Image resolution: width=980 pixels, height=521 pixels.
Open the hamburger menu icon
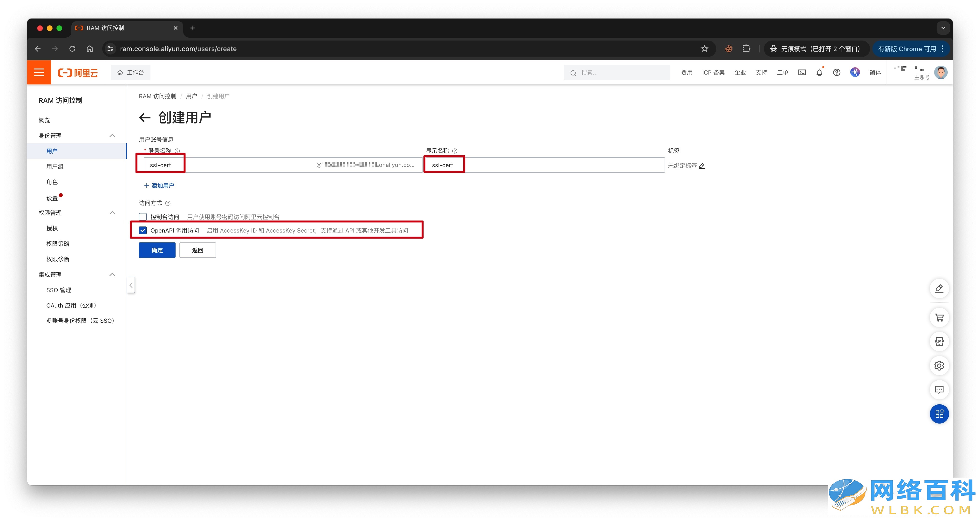[x=39, y=72]
